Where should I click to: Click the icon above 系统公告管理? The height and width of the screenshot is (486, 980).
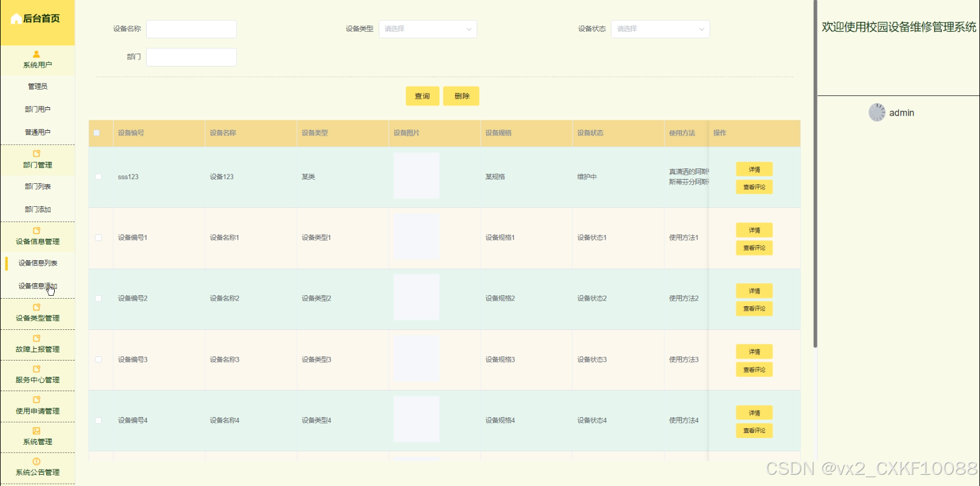(x=37, y=462)
